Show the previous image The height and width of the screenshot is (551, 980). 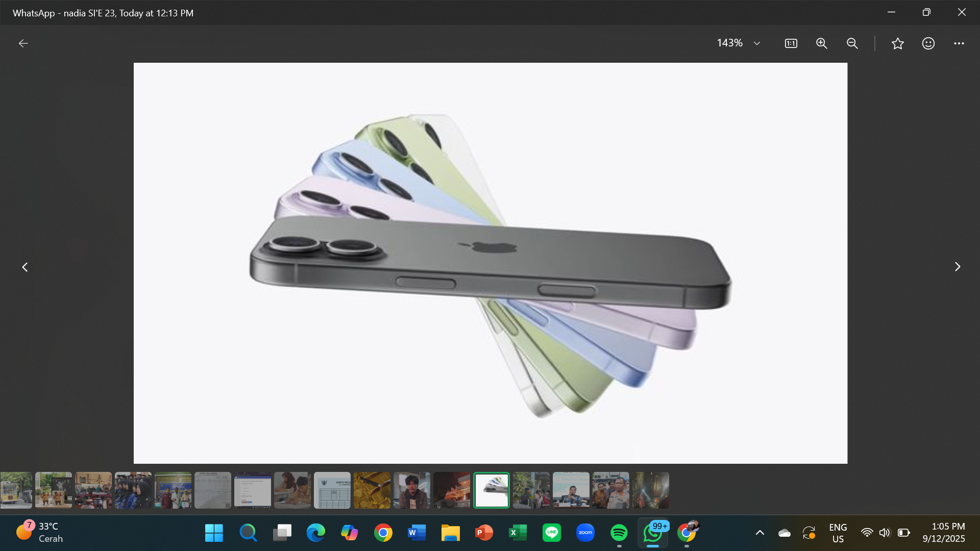24,267
